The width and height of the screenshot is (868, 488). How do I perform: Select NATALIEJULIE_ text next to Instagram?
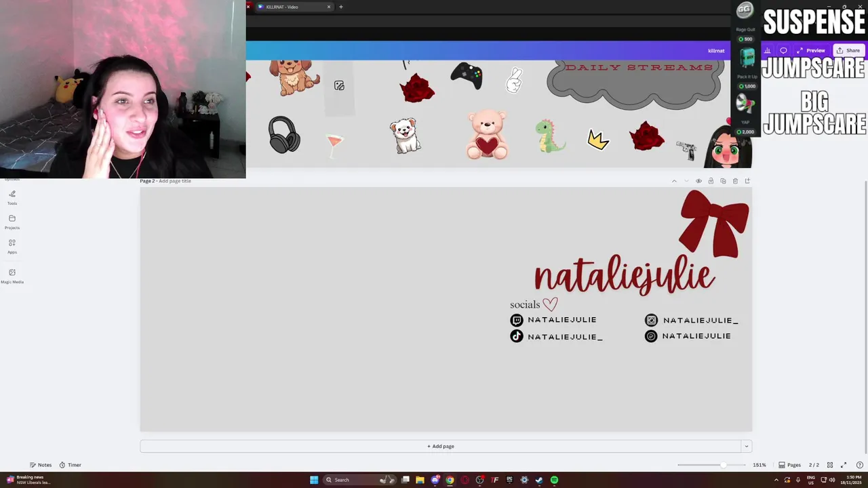pos(701,321)
